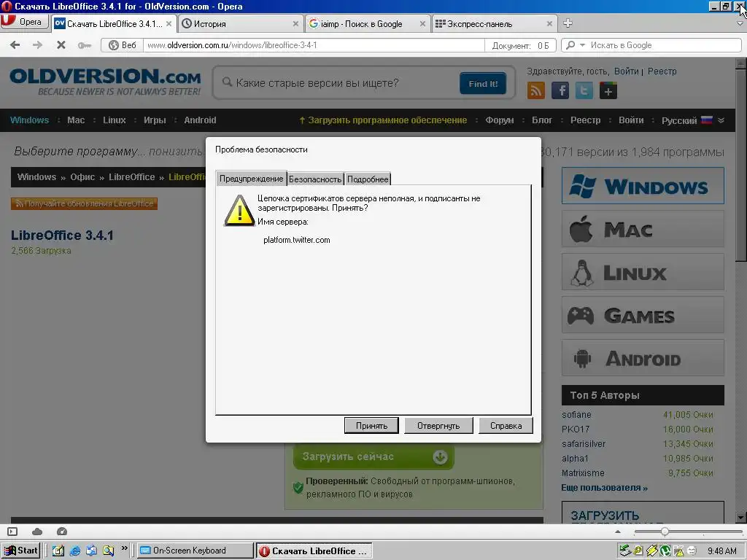Click the Справка button
Screen dimensions: 747x560
click(x=506, y=426)
